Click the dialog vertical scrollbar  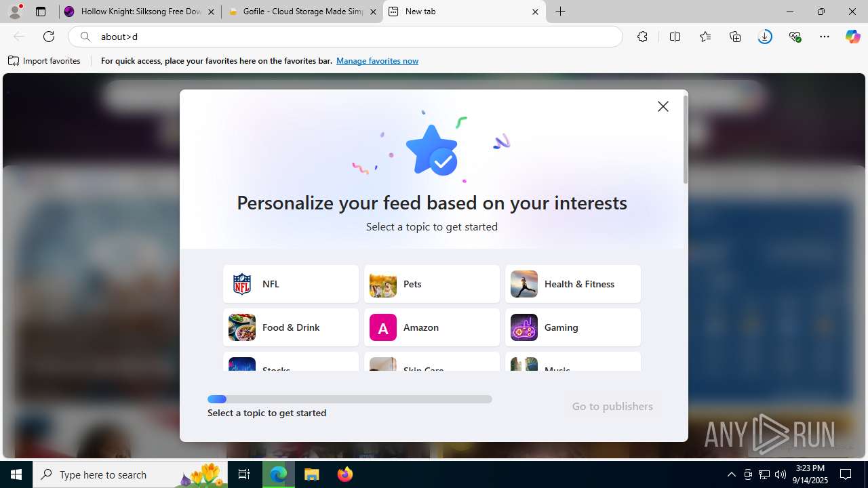point(686,140)
